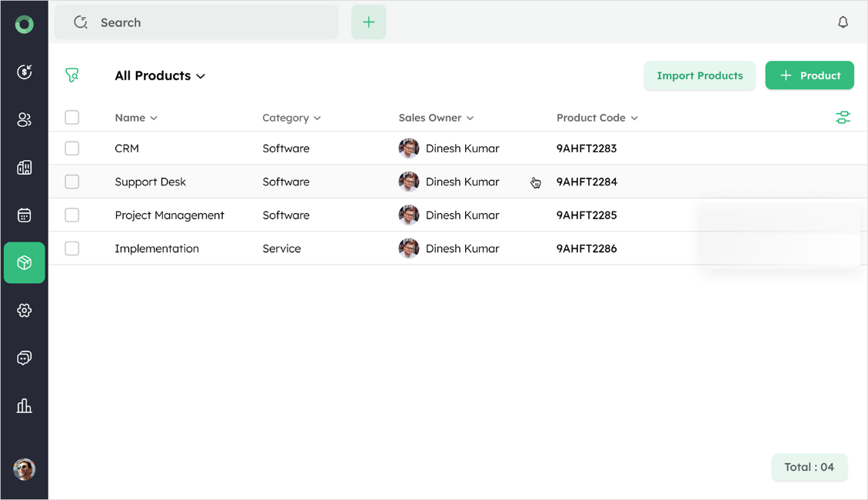Check the Project Management row checkbox
The width and height of the screenshot is (868, 500).
click(x=72, y=215)
